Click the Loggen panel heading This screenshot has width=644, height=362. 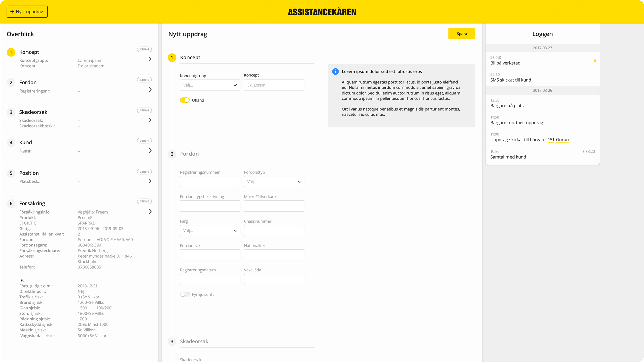pyautogui.click(x=542, y=34)
